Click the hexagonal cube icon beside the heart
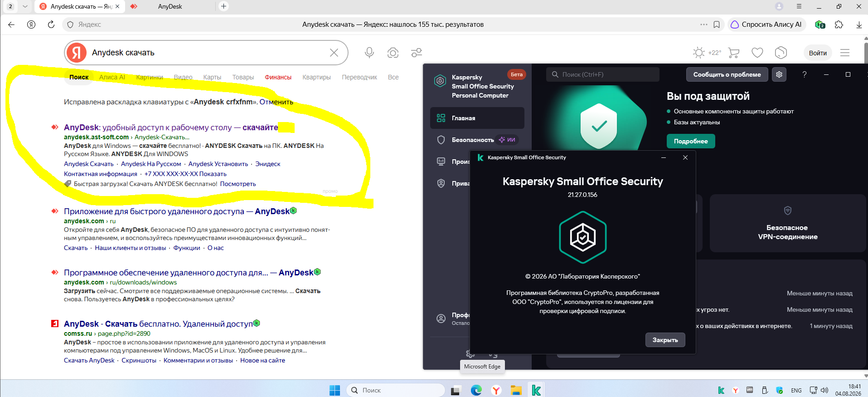 tap(781, 53)
